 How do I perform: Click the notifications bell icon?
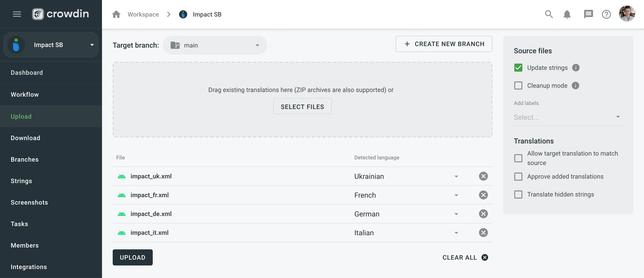(567, 14)
